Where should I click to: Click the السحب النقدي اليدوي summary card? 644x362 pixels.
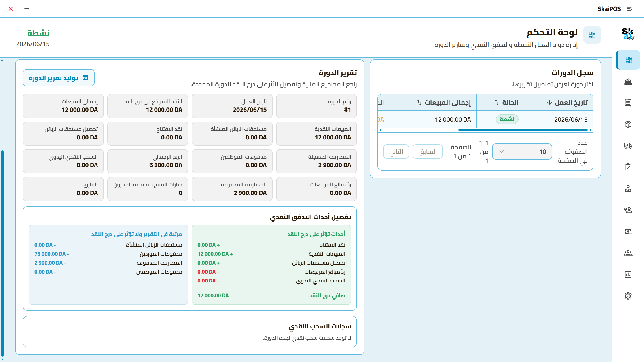coord(63,161)
